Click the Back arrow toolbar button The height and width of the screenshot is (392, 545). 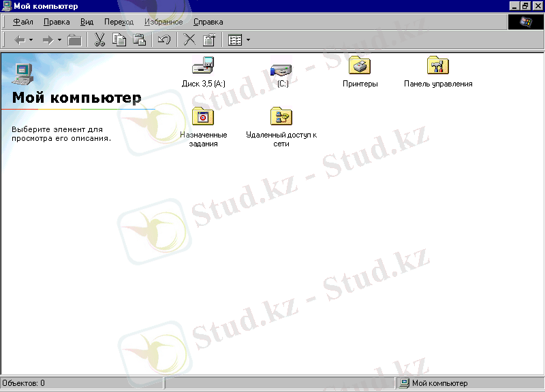(20, 40)
